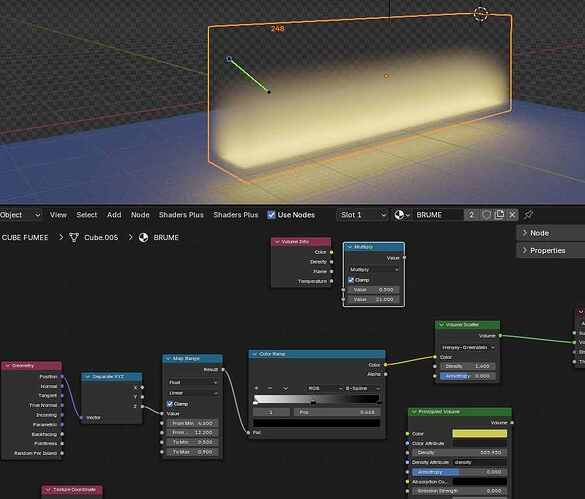
Task: Click the Density output socket of Volume Info
Action: coord(331,262)
